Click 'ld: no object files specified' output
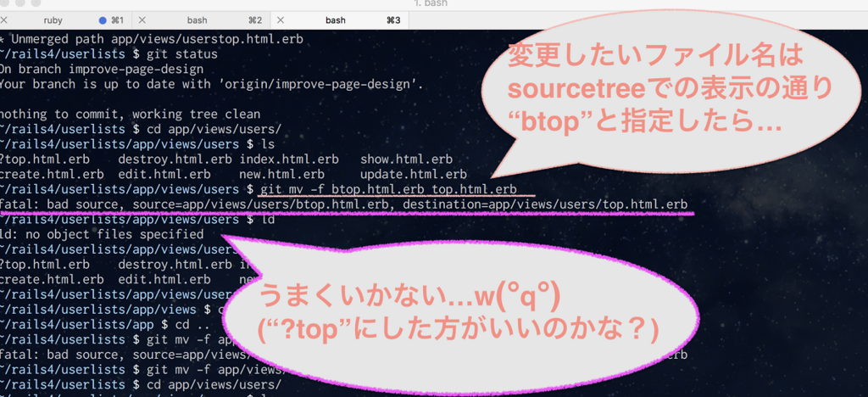This screenshot has width=868, height=397. 102,234
